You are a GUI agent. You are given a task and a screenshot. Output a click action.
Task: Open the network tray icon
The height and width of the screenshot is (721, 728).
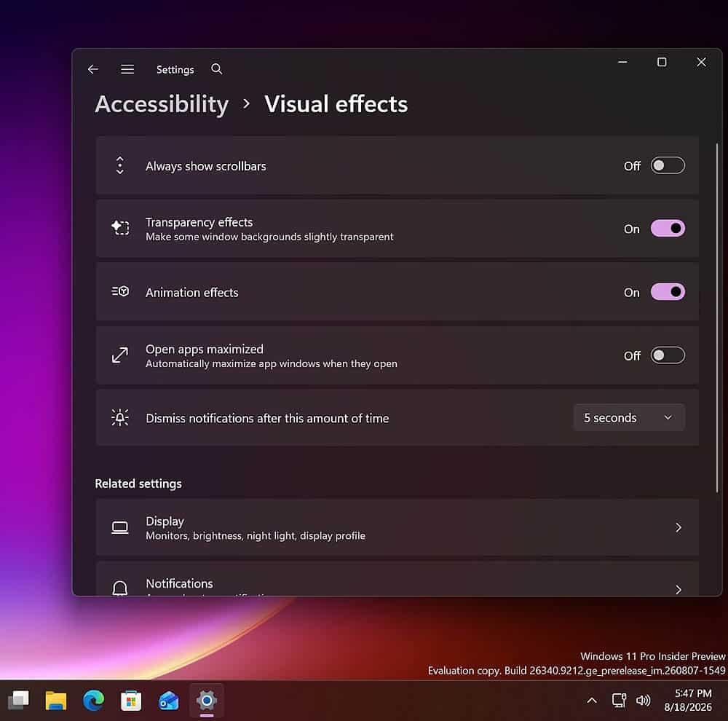619,700
